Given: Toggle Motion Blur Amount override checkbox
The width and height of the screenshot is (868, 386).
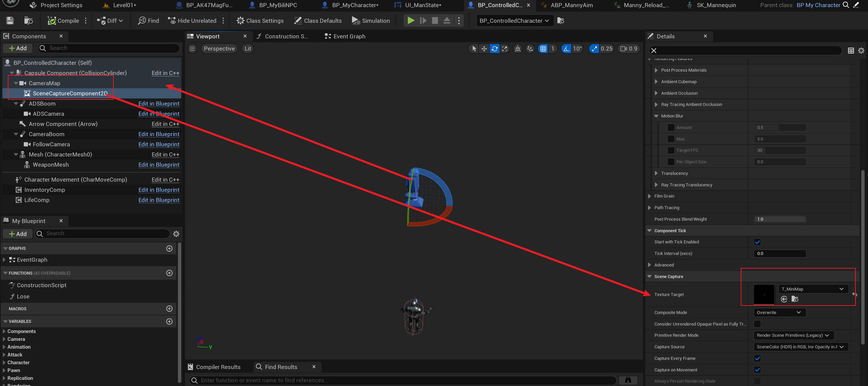Looking at the screenshot, I should pos(671,127).
